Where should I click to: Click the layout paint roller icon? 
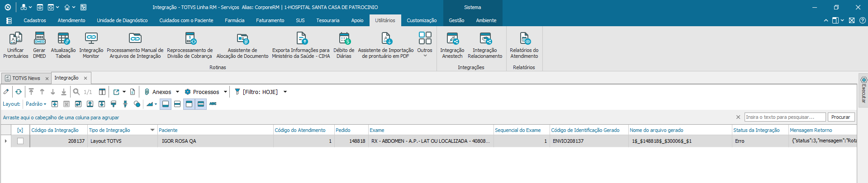click(114, 104)
